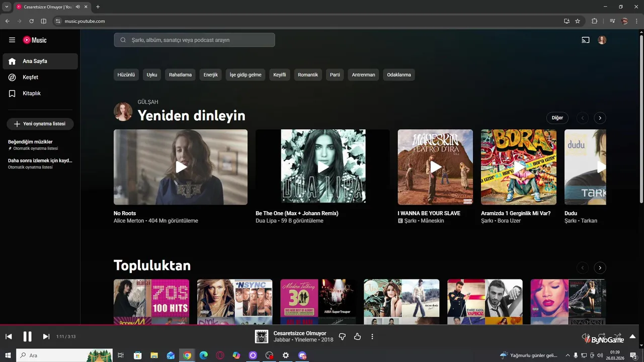The height and width of the screenshot is (362, 644).
Task: Open the three-dot menu for the playing song
Action: 372,336
